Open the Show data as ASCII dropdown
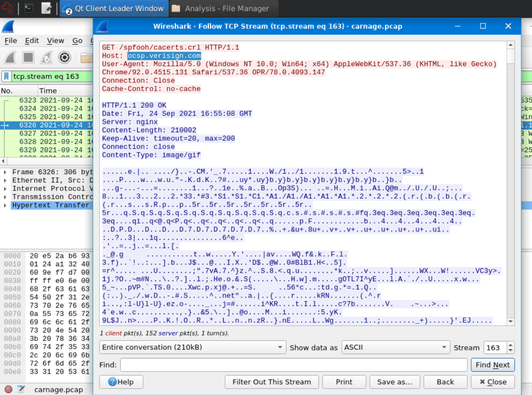532x395 pixels. (396, 347)
